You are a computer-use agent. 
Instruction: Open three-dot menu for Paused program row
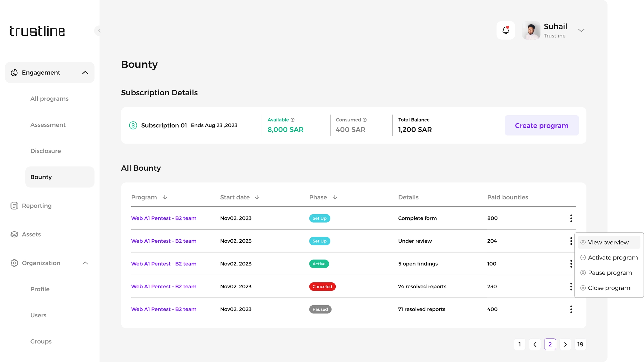coord(571,309)
